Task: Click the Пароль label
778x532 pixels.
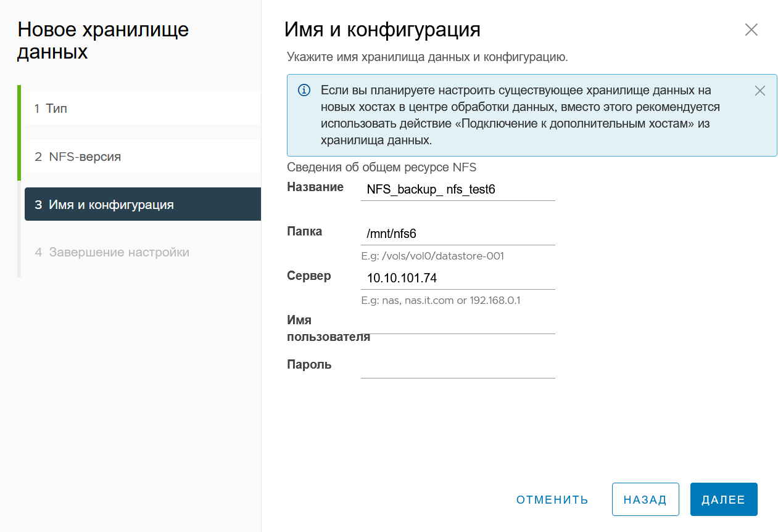Action: click(309, 364)
